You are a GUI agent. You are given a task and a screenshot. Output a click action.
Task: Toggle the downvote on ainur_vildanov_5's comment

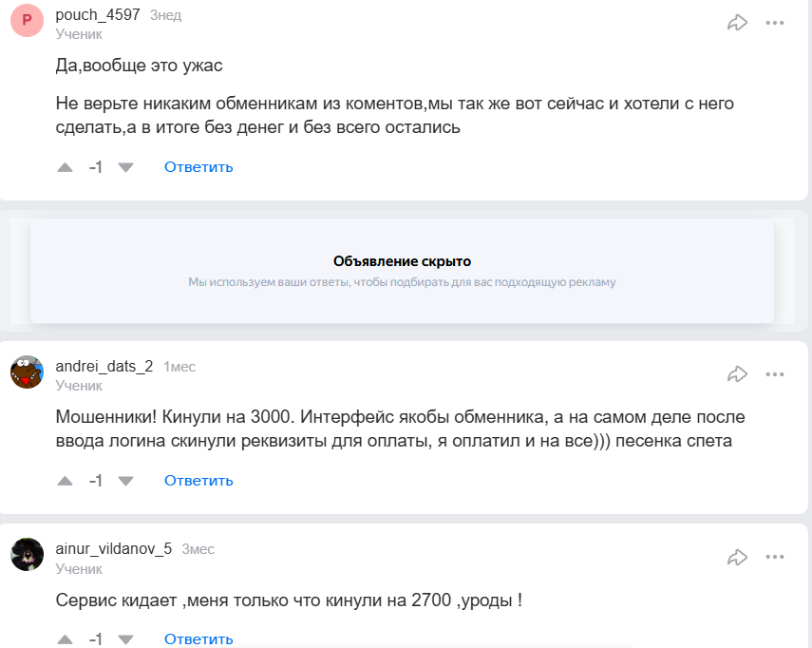(125, 639)
